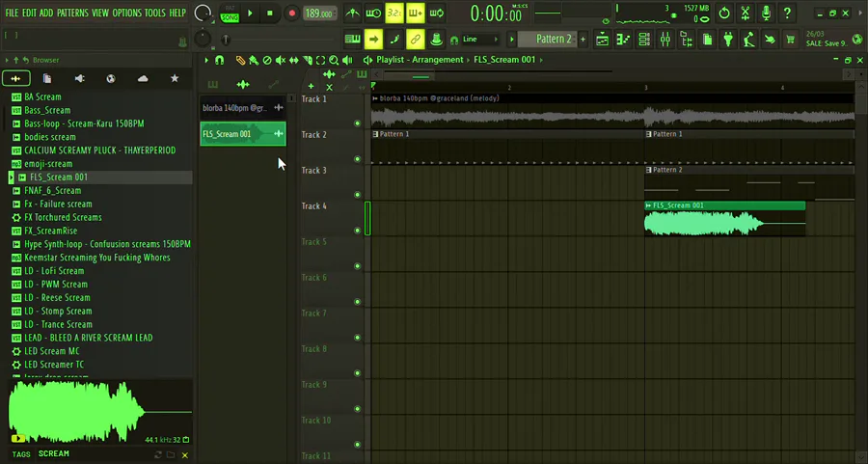Expand the arrow after FLS_Scream 001 breadcrumb

tap(541, 60)
